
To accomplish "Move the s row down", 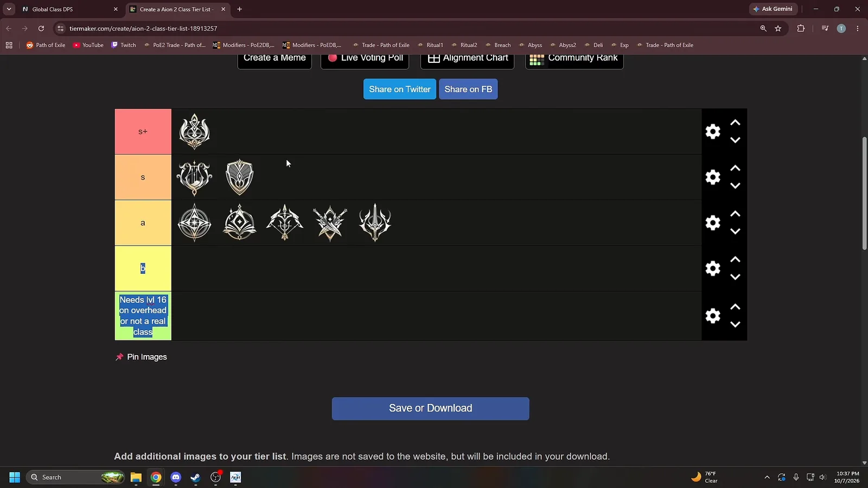I will [x=735, y=185].
